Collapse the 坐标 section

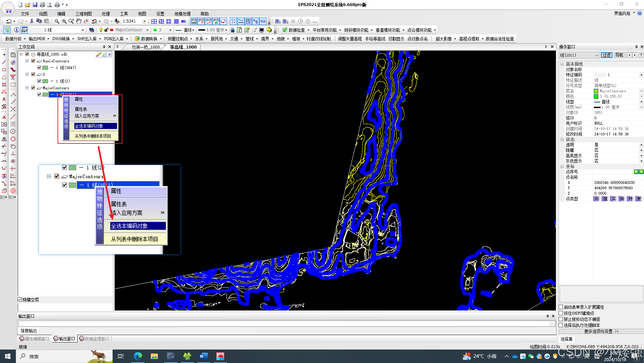click(562, 166)
